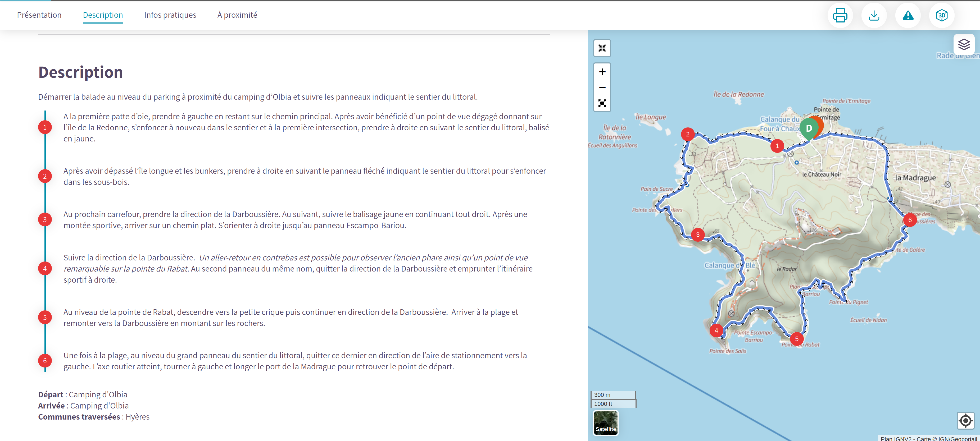This screenshot has height=441, width=980.
Task: Select map waypoint marker 6
Action: (x=910, y=220)
